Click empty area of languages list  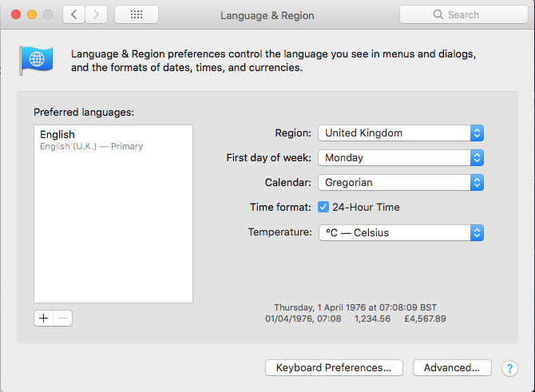112,232
